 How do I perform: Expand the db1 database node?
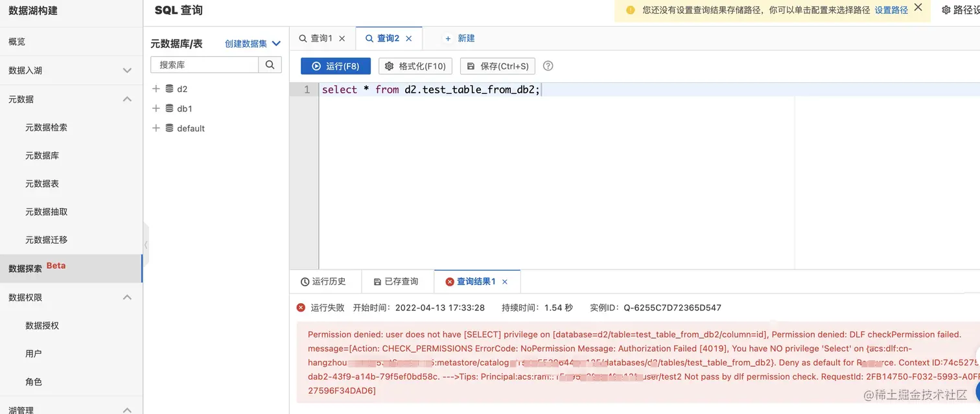click(x=156, y=108)
